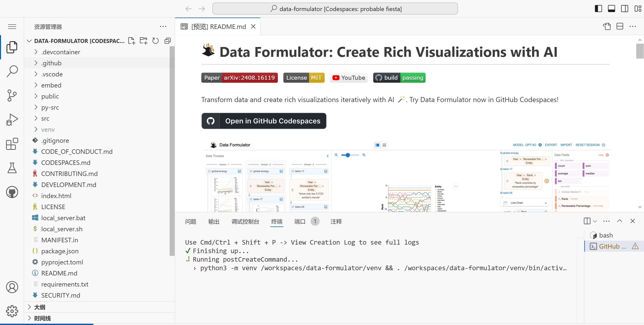Select the bash terminal instance
The image size is (644, 325).
coord(614,235)
